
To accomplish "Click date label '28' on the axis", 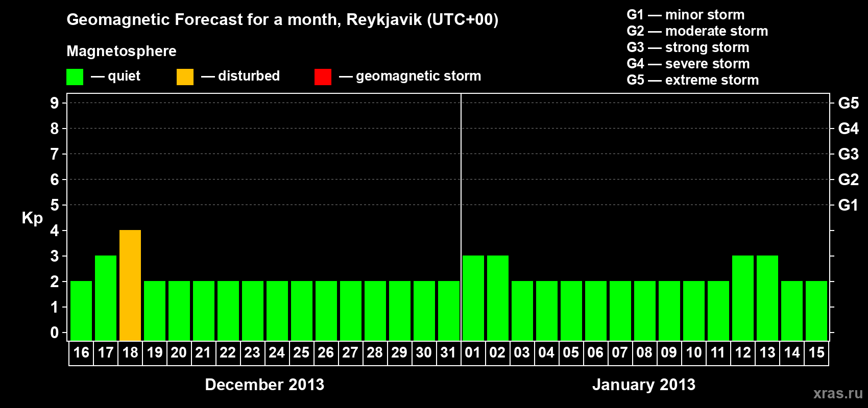I will (375, 352).
